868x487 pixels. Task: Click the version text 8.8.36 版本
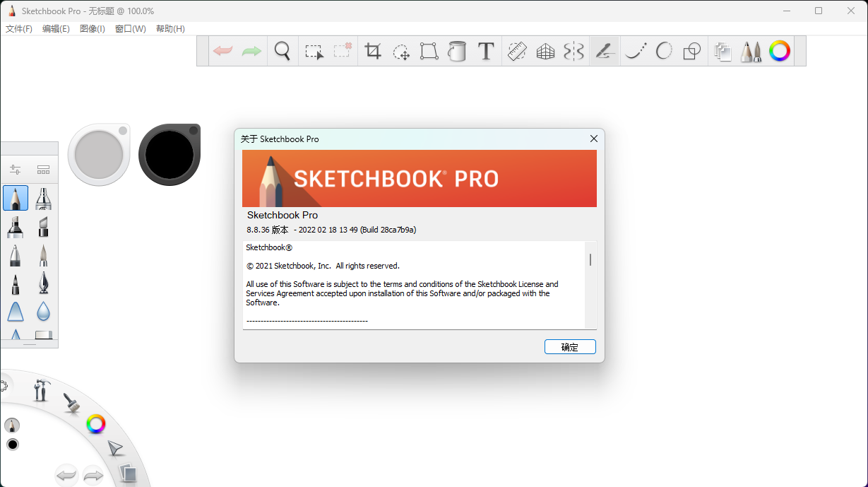point(268,230)
